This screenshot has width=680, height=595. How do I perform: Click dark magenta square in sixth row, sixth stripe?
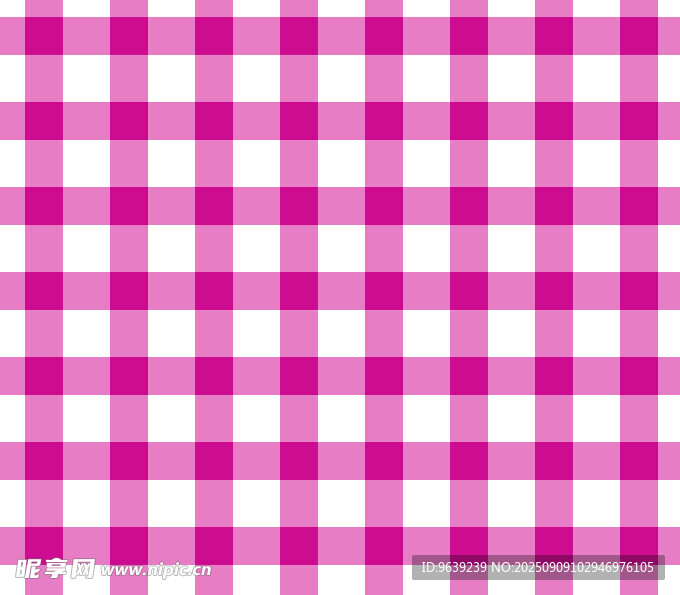pos(469,461)
